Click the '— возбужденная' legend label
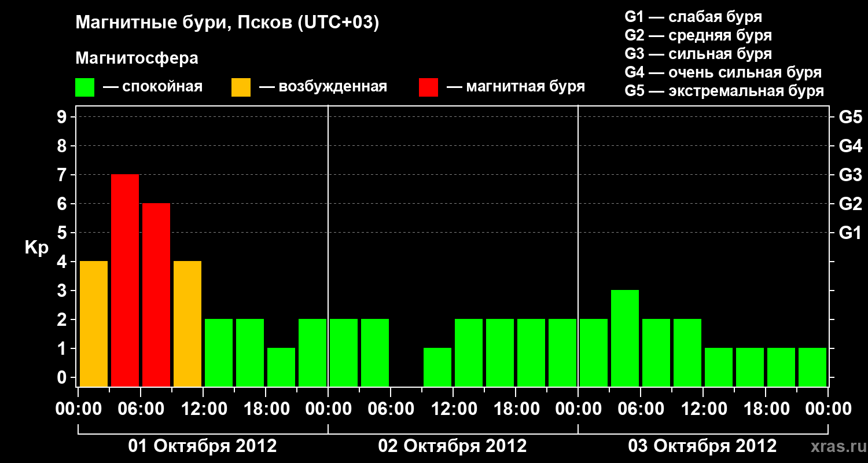The height and width of the screenshot is (463, 868). pos(323,87)
